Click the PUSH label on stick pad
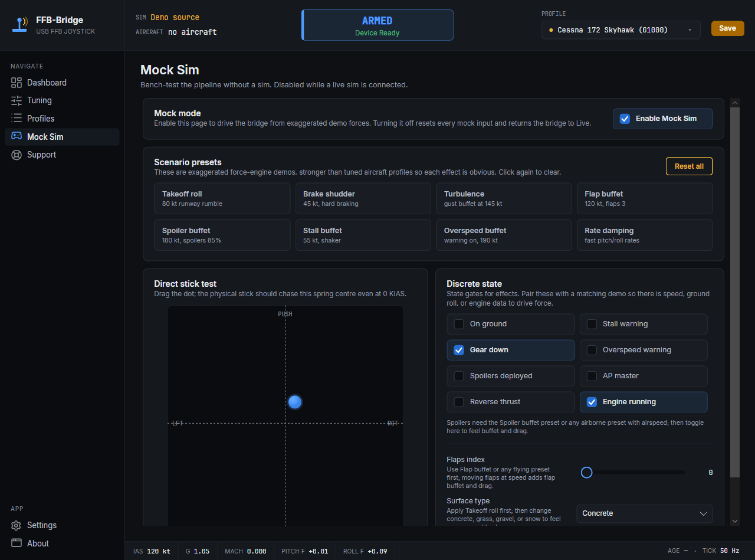This screenshot has width=755, height=560. pyautogui.click(x=285, y=314)
